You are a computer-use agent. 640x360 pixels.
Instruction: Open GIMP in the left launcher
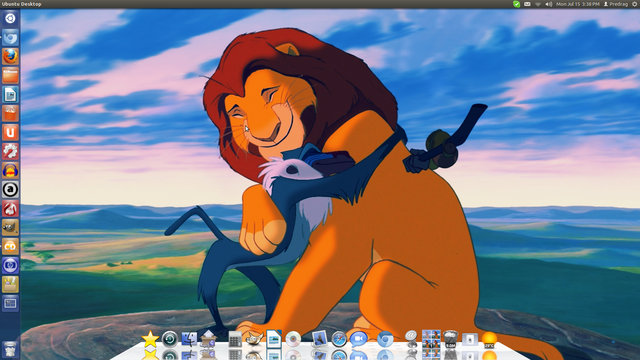tap(10, 227)
